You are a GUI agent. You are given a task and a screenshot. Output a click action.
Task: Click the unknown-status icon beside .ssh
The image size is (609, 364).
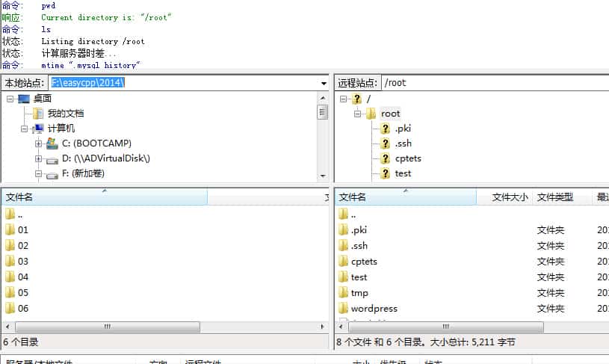coord(385,144)
